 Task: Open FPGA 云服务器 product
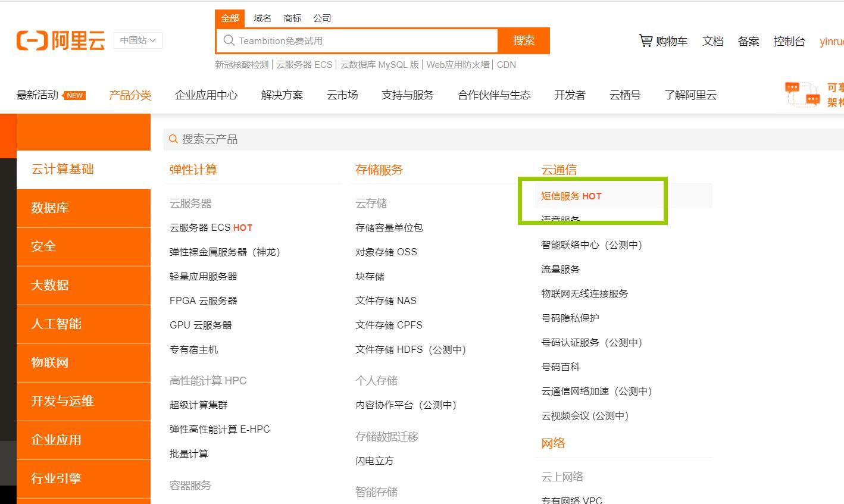tap(203, 300)
